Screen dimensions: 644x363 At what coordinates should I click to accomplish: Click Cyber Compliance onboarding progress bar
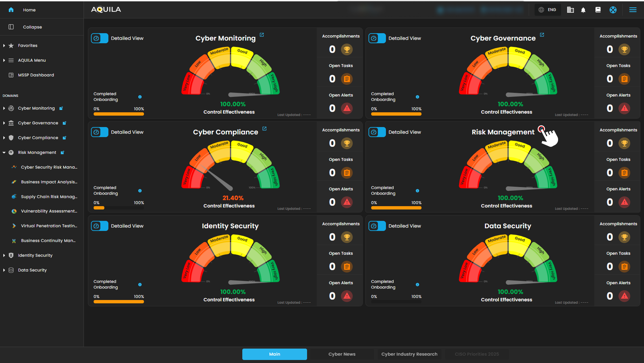point(118,208)
